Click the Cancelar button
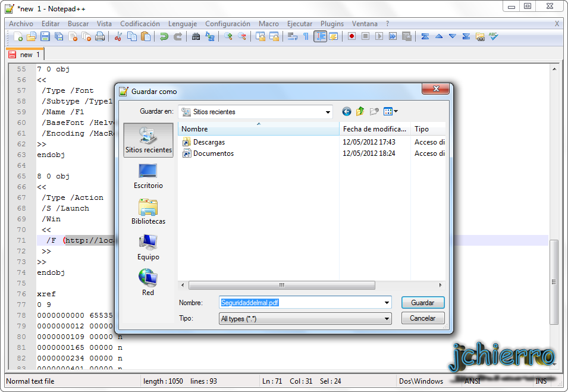Screen dimensions: 568x392 click(x=423, y=318)
